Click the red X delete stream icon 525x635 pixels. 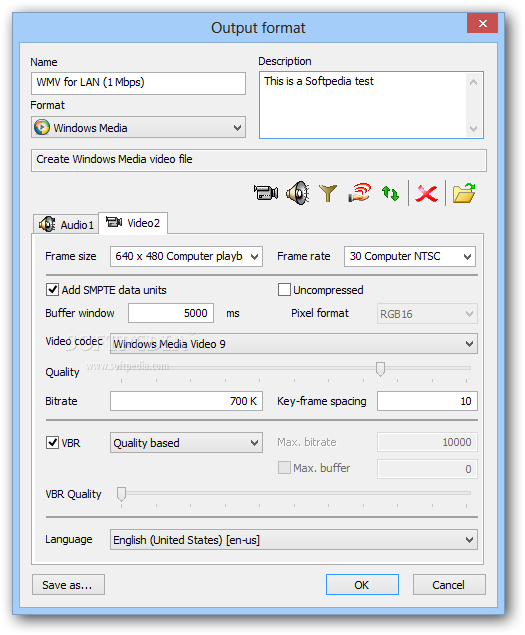427,194
